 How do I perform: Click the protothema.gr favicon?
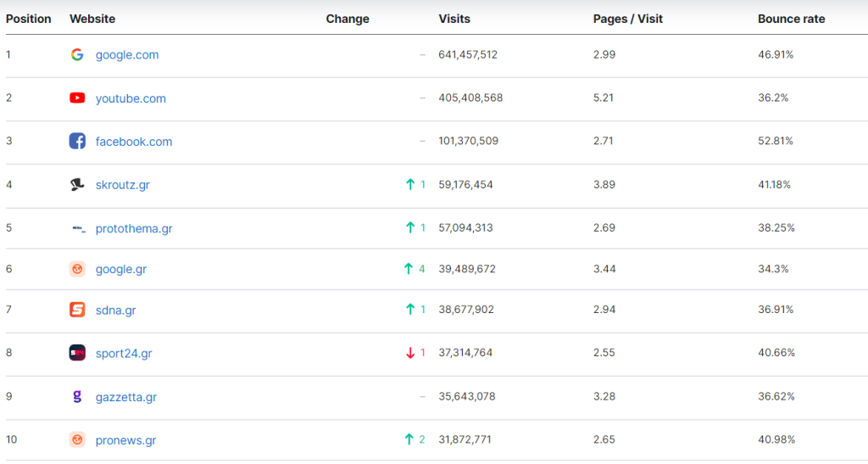77,229
